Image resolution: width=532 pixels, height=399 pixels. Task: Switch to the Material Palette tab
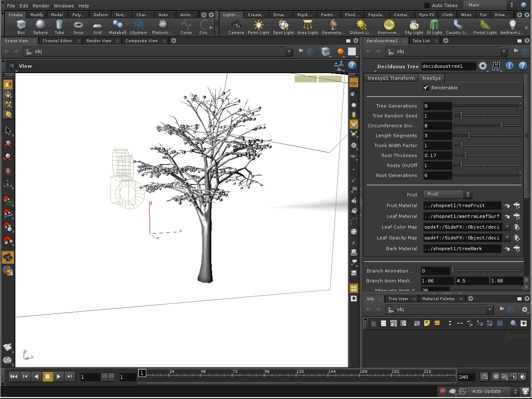coord(438,299)
